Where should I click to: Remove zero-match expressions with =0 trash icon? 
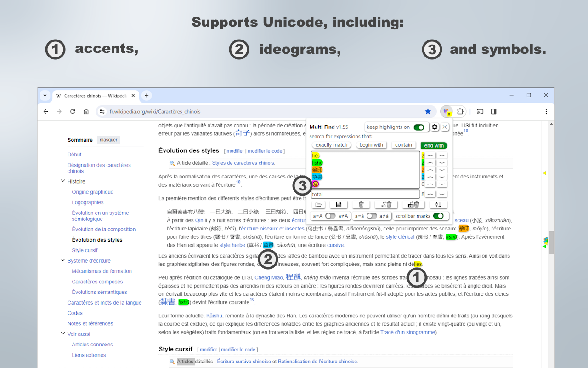click(386, 205)
